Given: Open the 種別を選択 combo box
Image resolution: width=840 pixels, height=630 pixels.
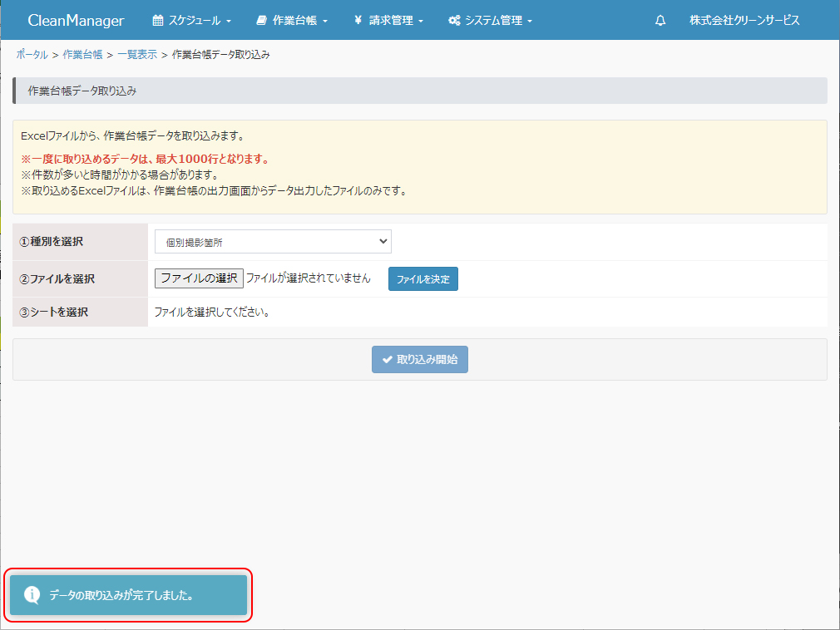Looking at the screenshot, I should point(273,241).
